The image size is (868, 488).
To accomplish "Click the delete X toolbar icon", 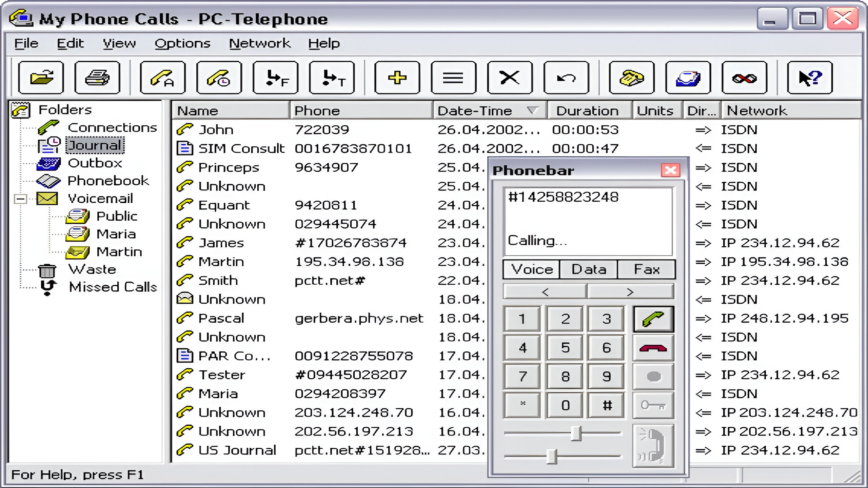I will 510,78.
